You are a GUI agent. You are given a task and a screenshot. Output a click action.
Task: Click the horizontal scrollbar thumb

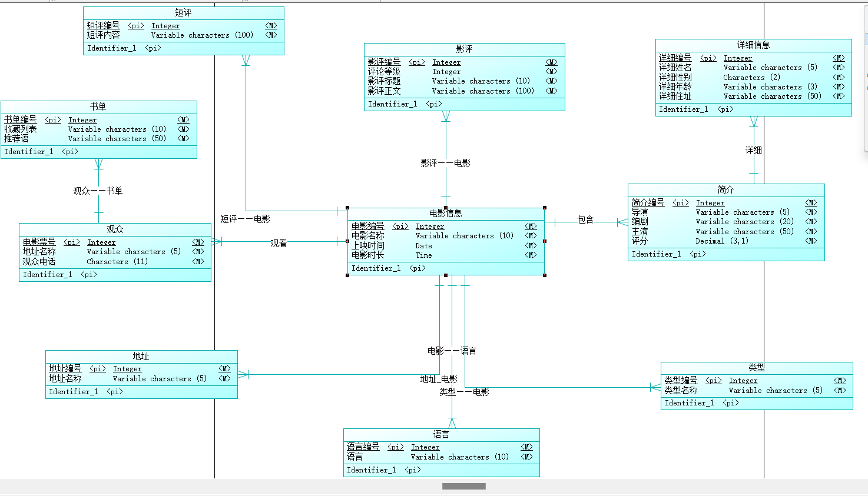(x=464, y=486)
